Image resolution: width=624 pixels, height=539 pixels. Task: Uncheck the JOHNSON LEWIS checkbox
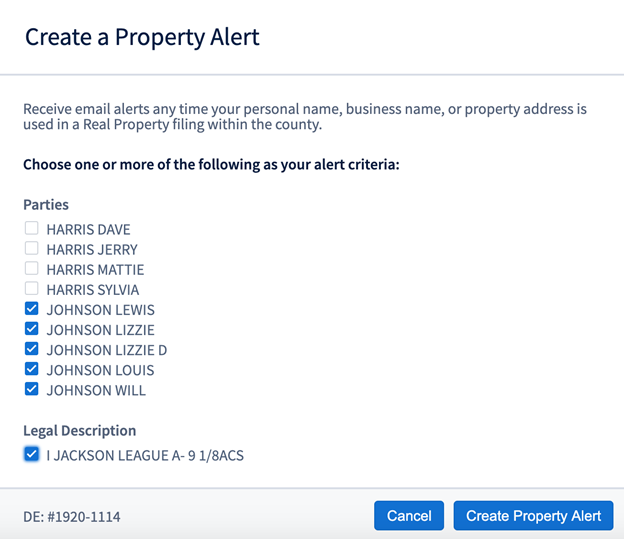pos(31,309)
